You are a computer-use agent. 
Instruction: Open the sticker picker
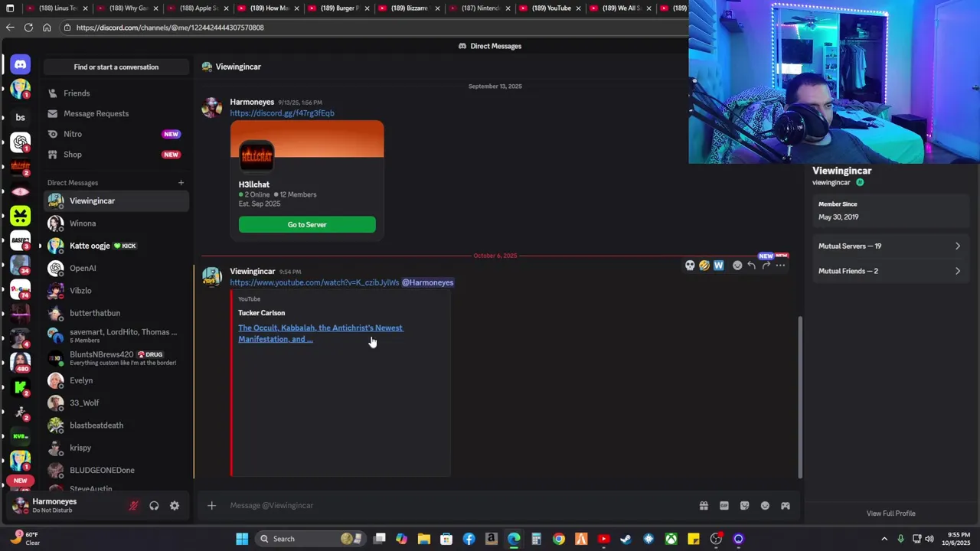(x=744, y=505)
